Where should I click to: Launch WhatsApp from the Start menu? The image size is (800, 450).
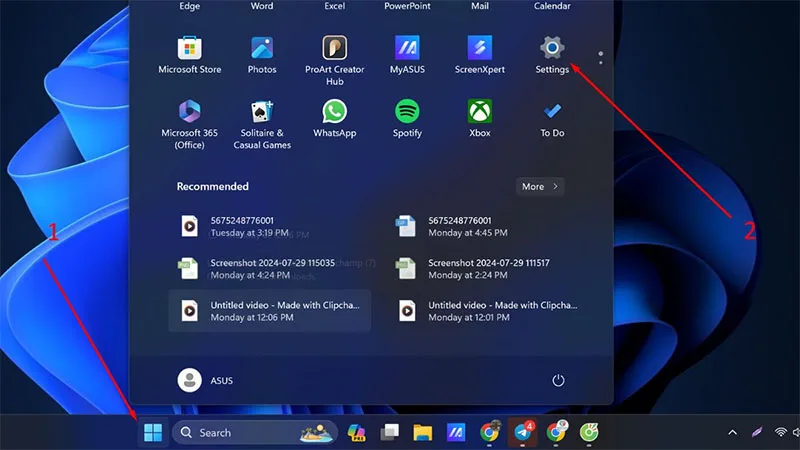(335, 118)
